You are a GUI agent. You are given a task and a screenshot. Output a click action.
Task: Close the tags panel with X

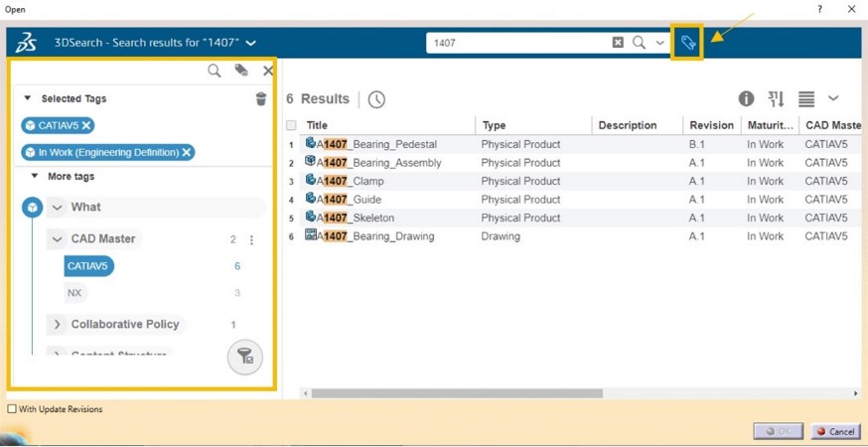[x=268, y=71]
